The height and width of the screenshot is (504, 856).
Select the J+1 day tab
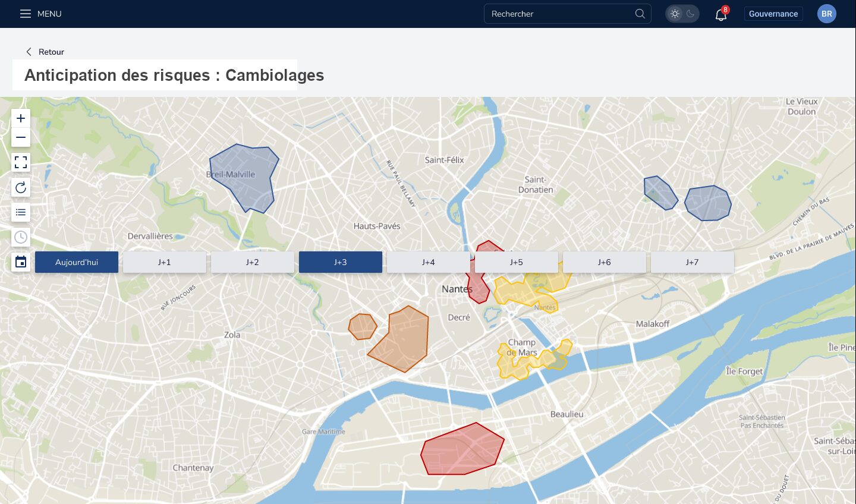[x=165, y=262]
